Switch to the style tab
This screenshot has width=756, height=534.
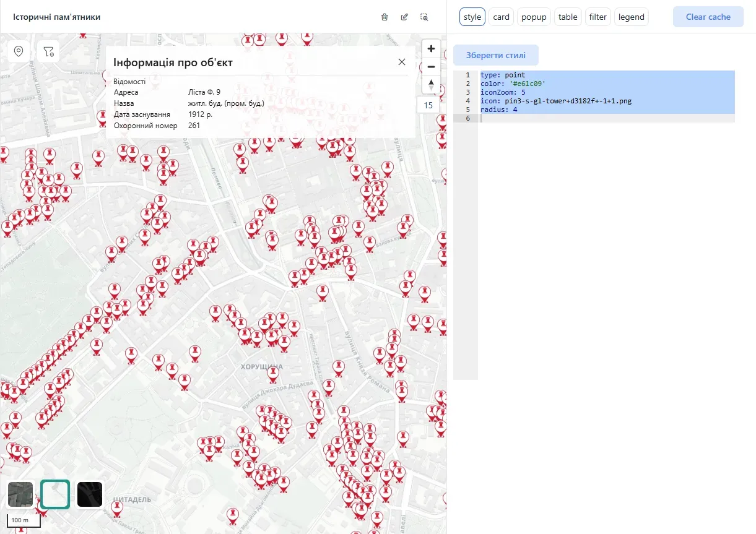(x=472, y=17)
